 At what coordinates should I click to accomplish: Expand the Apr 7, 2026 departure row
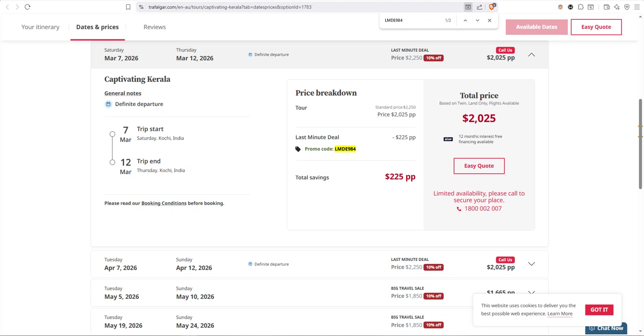(x=532, y=264)
